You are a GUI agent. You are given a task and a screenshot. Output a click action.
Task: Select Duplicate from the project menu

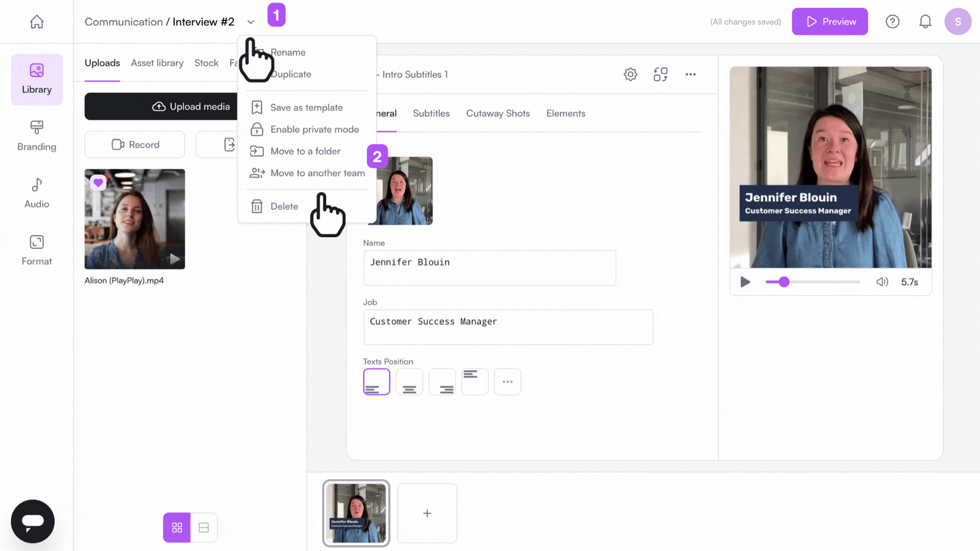290,74
